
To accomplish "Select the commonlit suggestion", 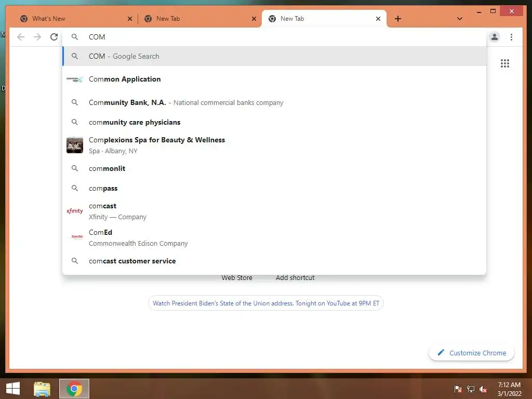I will (x=274, y=168).
